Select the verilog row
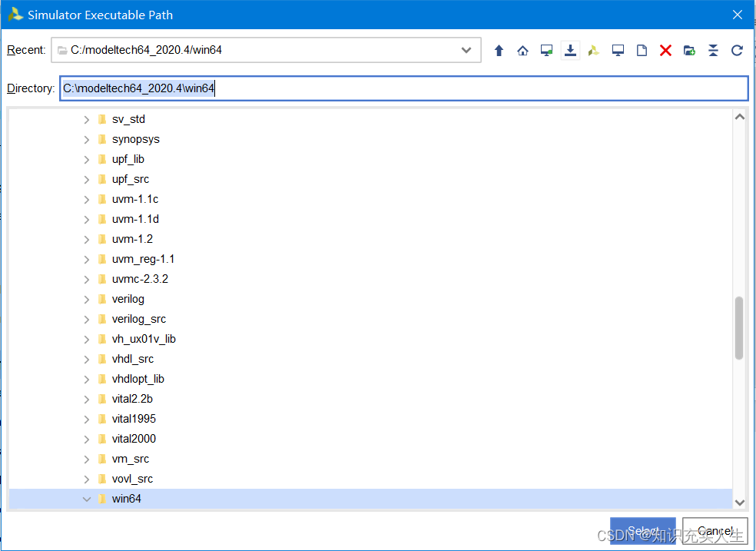Screen dimensions: 756x551 click(370, 299)
